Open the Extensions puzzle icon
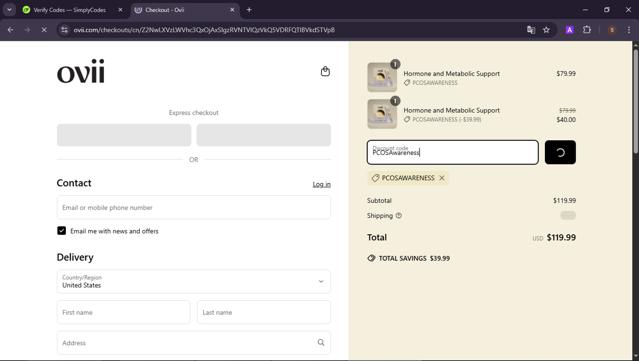 pyautogui.click(x=586, y=30)
